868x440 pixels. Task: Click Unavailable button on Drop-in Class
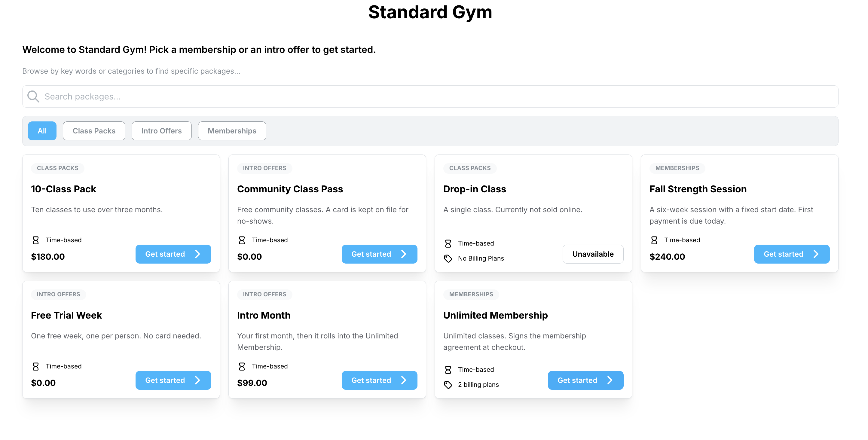[x=593, y=254]
